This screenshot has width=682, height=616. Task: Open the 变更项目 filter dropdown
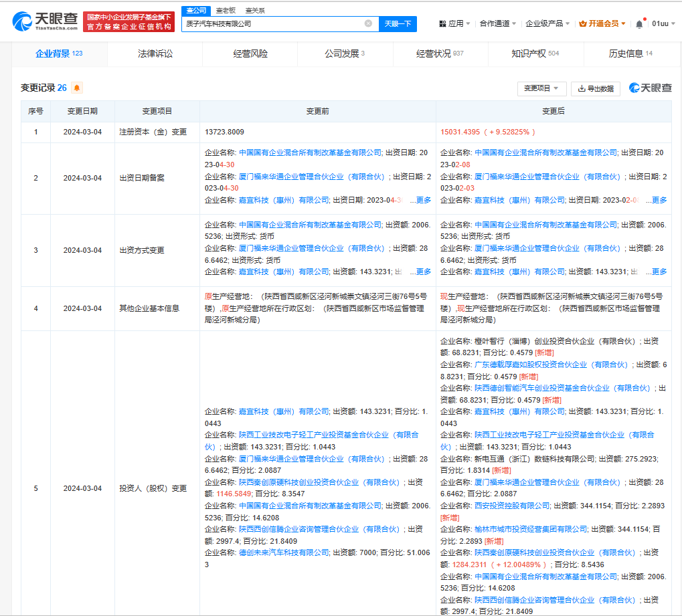pos(541,88)
